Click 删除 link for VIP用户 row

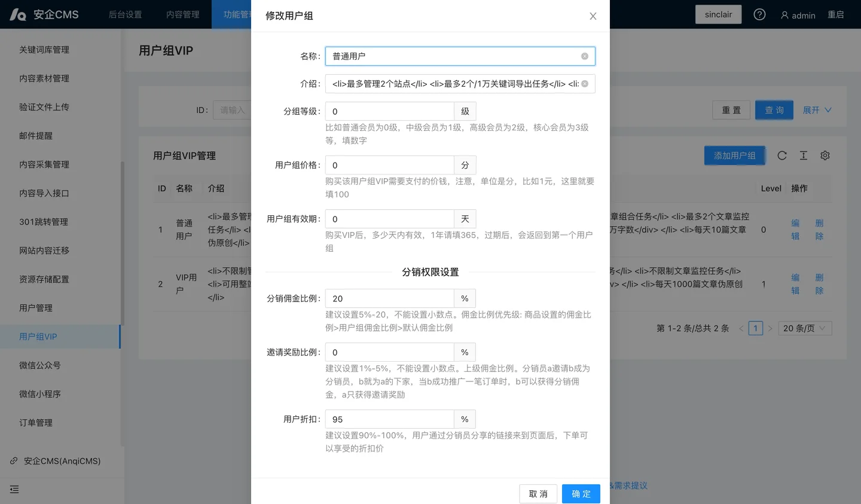pyautogui.click(x=819, y=284)
